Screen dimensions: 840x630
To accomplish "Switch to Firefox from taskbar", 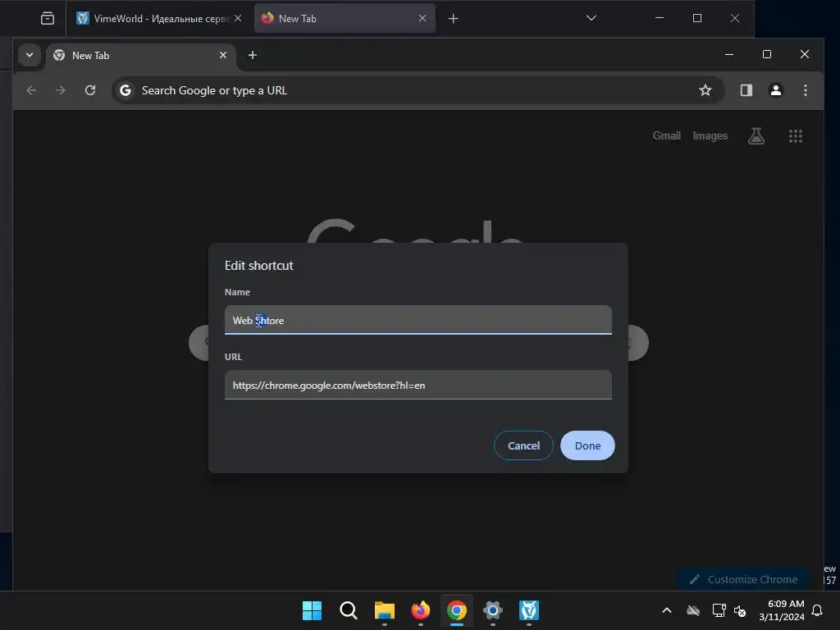I will click(421, 610).
